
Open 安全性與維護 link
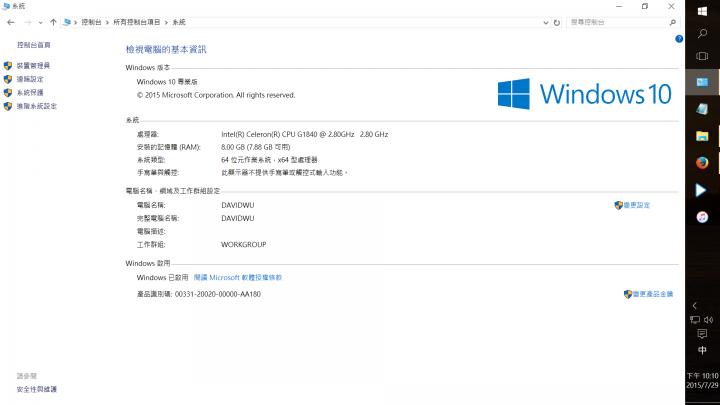[x=37, y=389]
